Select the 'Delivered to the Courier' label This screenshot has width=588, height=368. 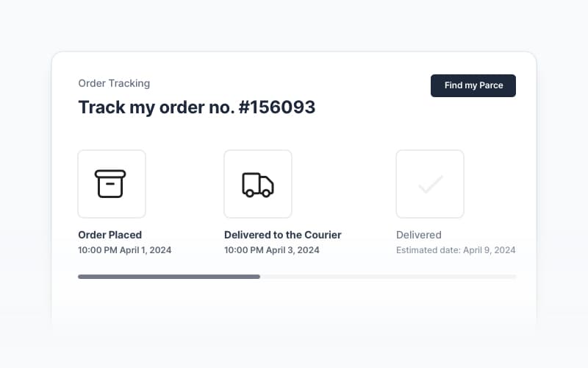point(282,235)
